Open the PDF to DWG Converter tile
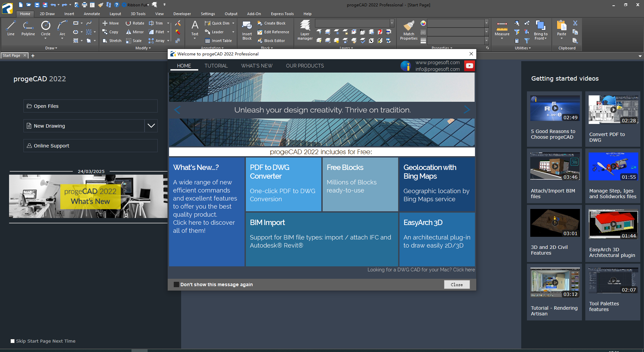Screen dimensions: 644x352 point(283,184)
